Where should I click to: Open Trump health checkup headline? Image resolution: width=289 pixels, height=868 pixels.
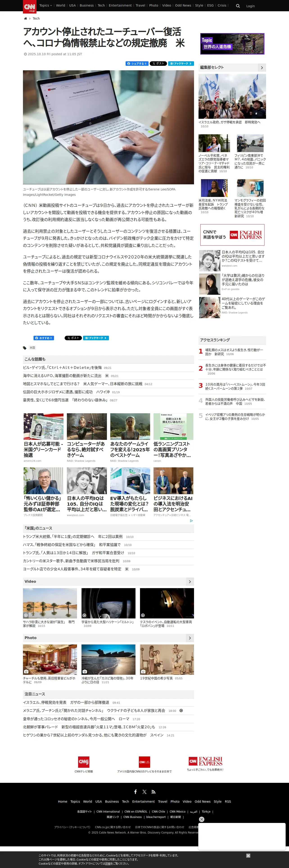pyautogui.click(x=73, y=537)
